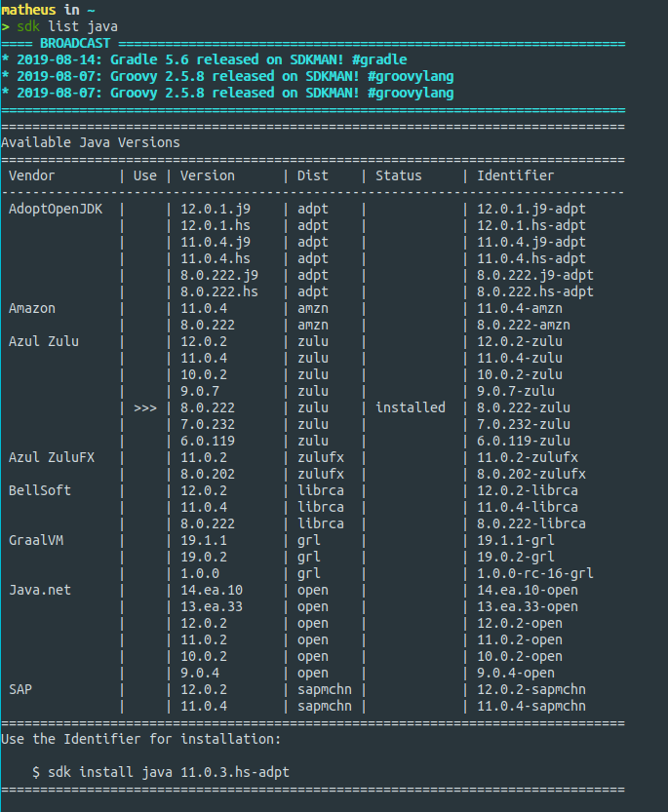Select identifier 11.0.4-librca
The height and width of the screenshot is (812, 668).
coord(527,507)
